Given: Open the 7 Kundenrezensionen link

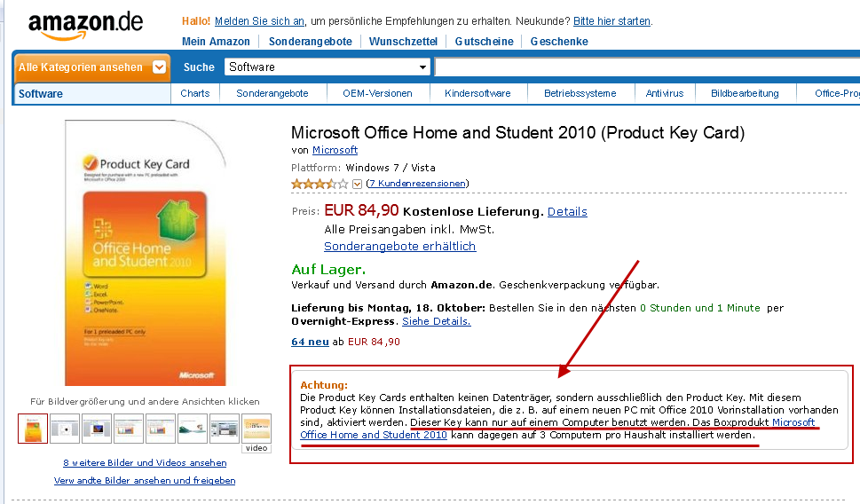Looking at the screenshot, I should (417, 183).
